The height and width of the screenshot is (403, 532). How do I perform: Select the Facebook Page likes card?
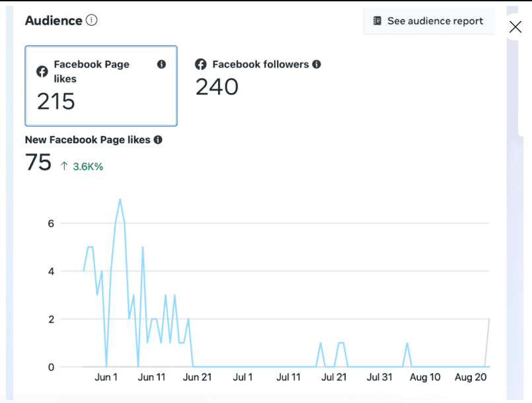(x=101, y=86)
